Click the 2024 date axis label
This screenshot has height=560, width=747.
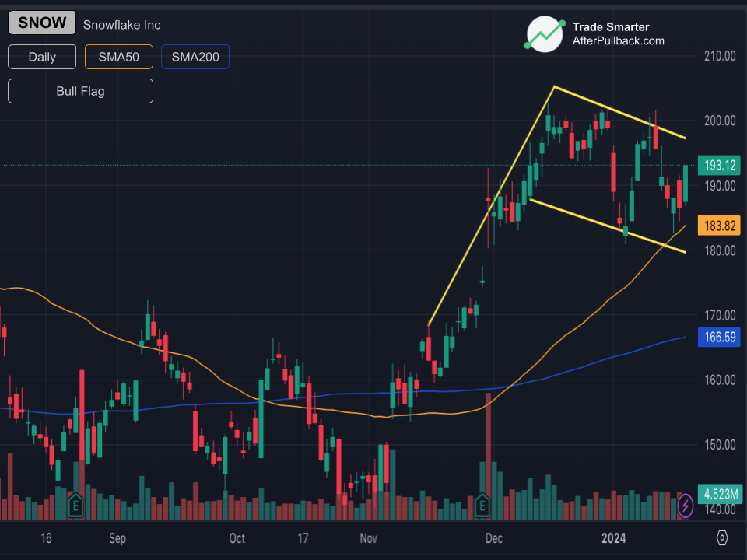pyautogui.click(x=614, y=538)
